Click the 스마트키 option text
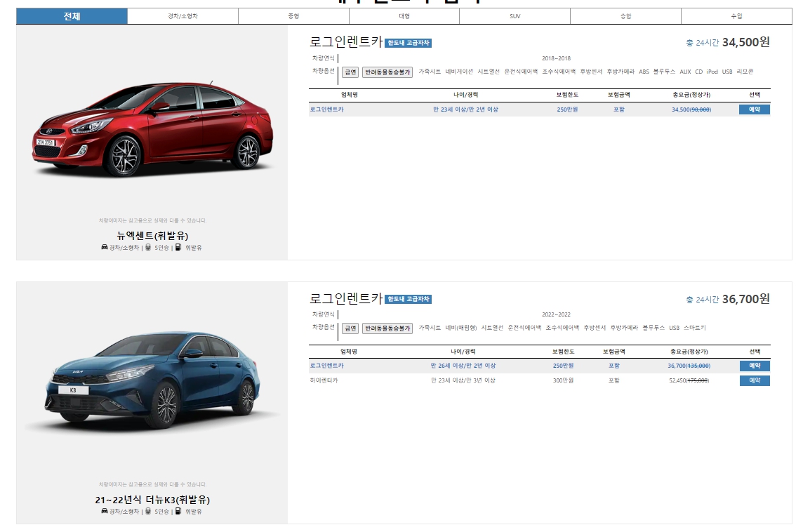This screenshot has height=532, width=803. pos(694,328)
